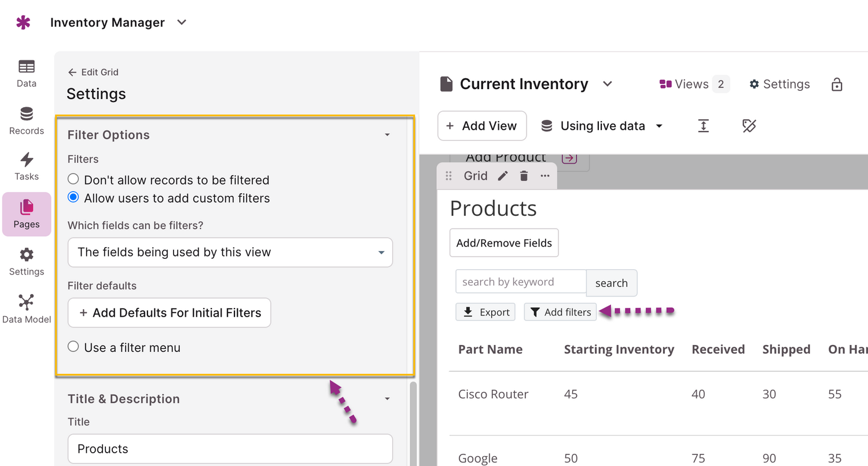This screenshot has height=466, width=868.
Task: Delete the Grid using trash icon
Action: 524,176
